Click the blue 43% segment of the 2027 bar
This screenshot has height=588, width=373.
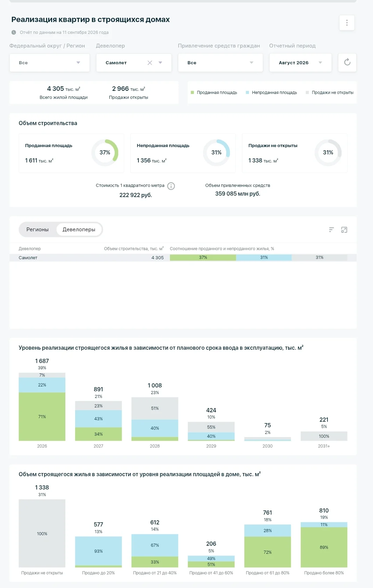click(99, 419)
